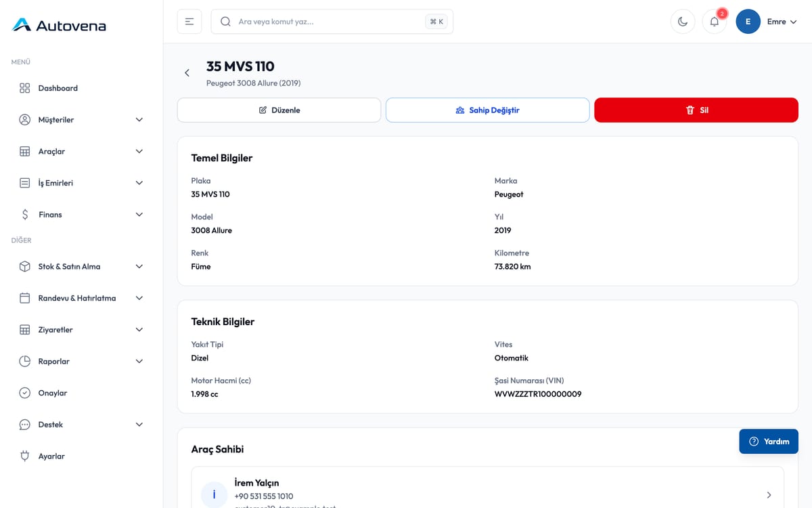This screenshot has height=508, width=812.
Task: Select Müşteriler in the sidebar
Action: coord(81,120)
